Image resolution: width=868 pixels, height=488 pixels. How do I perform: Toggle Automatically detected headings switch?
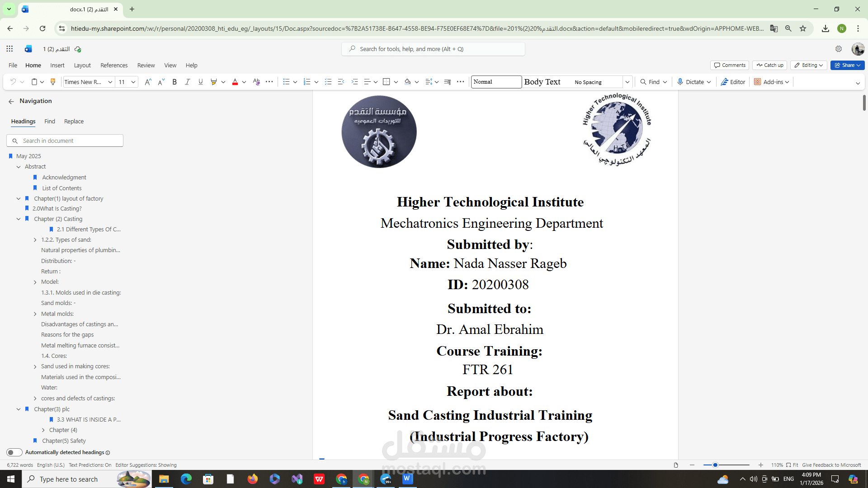pyautogui.click(x=14, y=452)
